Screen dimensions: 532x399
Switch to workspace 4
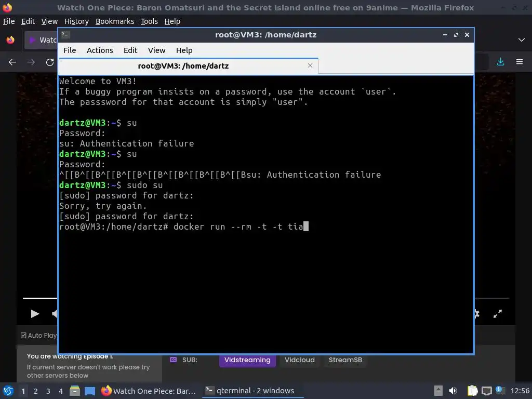point(61,391)
